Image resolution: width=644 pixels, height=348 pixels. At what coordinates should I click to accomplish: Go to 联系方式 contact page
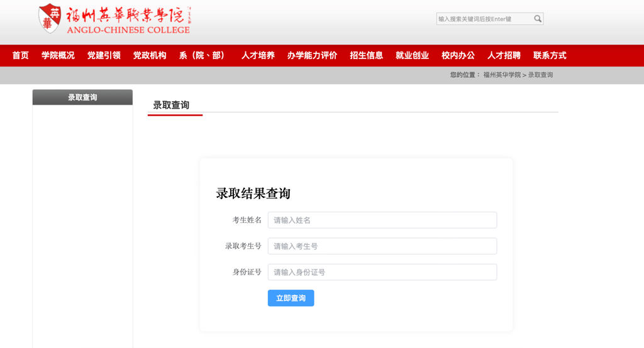coord(550,55)
